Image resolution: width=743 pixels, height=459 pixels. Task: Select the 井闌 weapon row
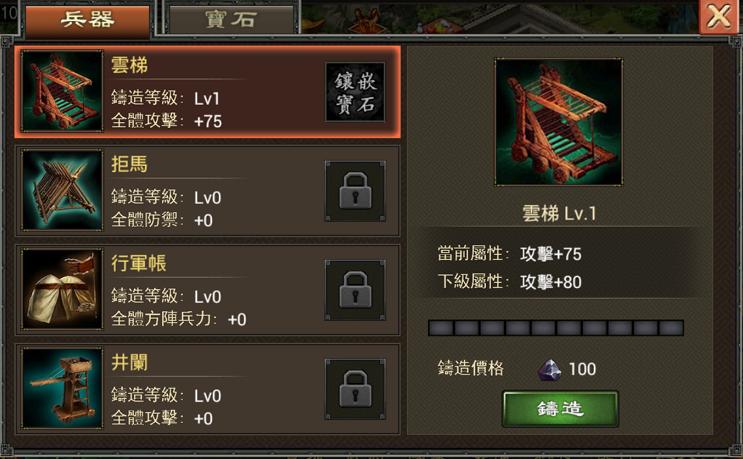(x=208, y=388)
